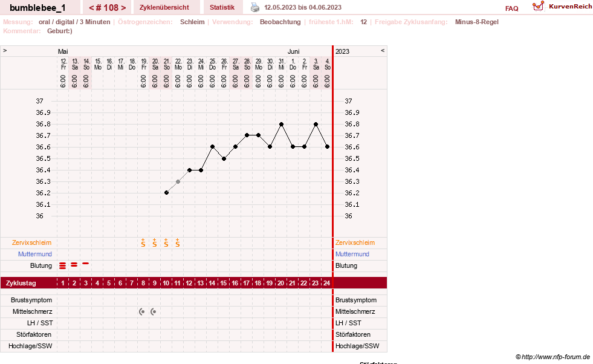This screenshot has width=593, height=364.
Task: Click the 'Minus-8-Regel' value
Action: pyautogui.click(x=476, y=22)
